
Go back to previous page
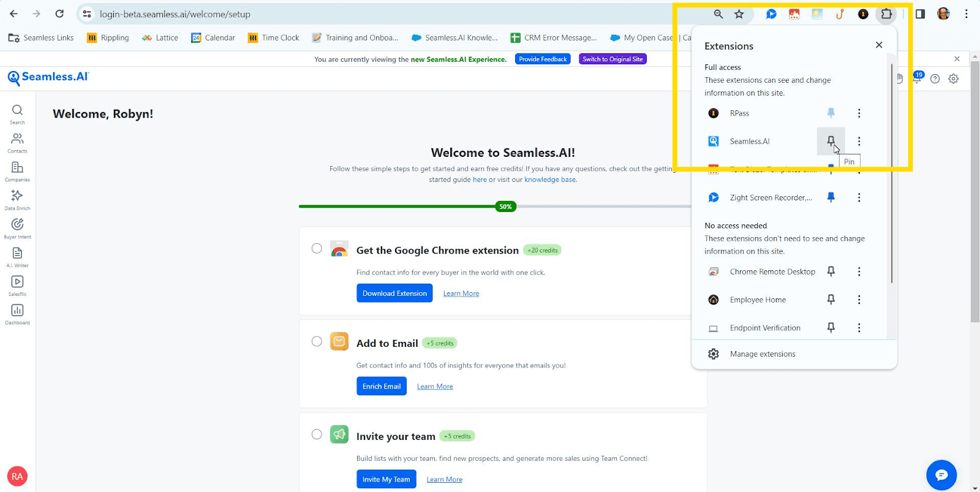(x=13, y=13)
